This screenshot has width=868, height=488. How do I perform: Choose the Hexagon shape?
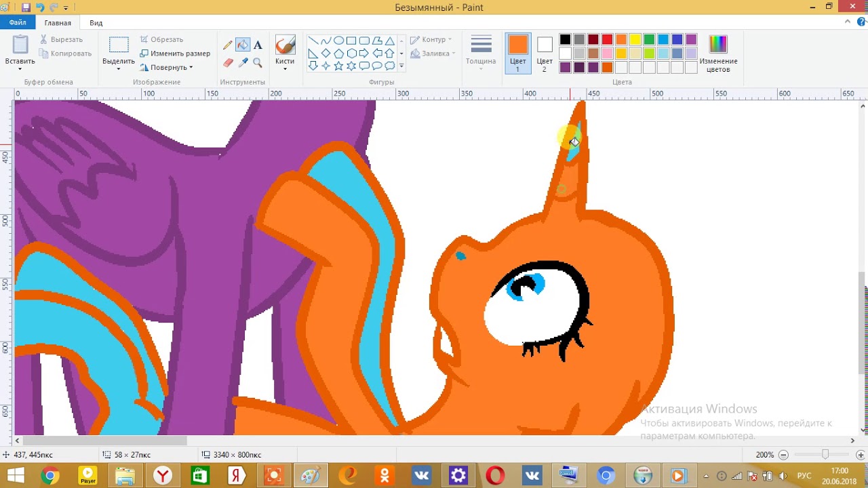point(352,54)
